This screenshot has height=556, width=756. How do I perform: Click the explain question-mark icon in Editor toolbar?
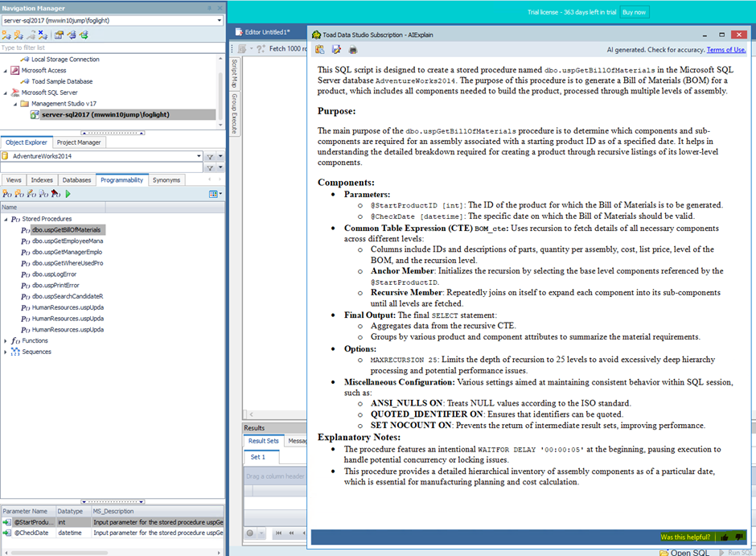coord(261,49)
